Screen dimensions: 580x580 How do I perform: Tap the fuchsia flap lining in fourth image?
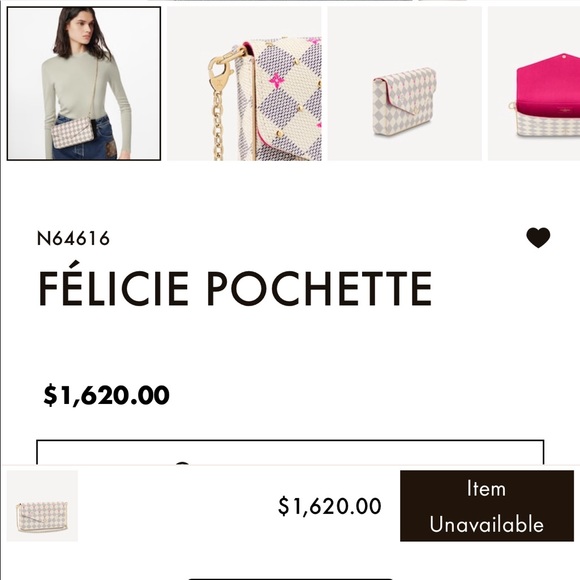coord(547,87)
